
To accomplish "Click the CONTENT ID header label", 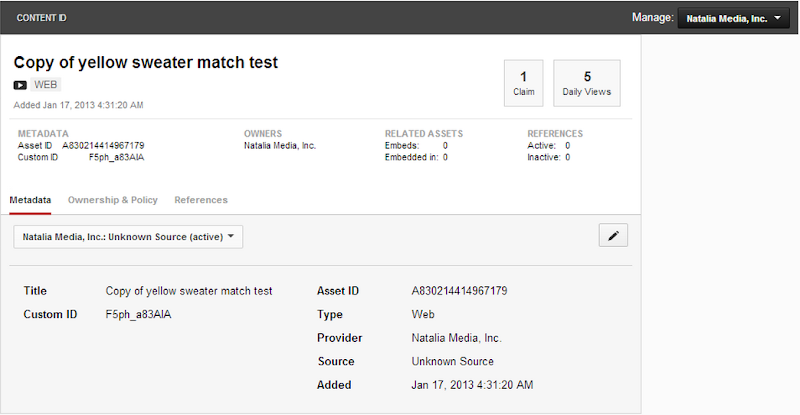I will [41, 18].
